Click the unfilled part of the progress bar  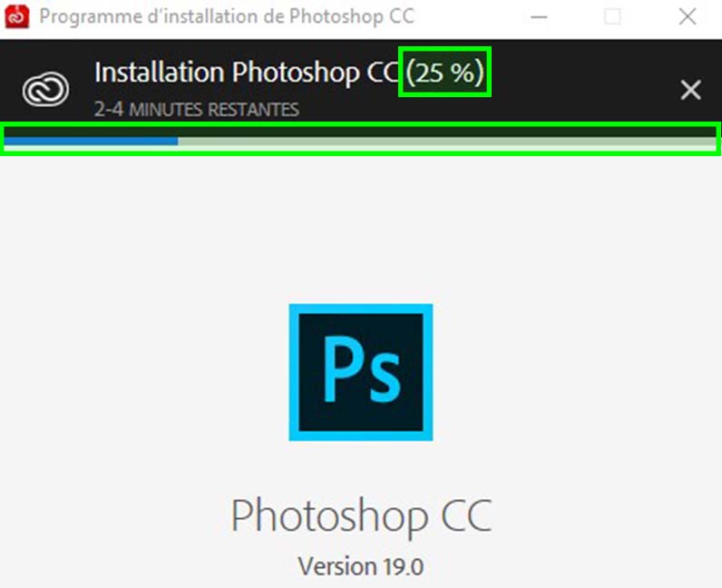click(444, 141)
